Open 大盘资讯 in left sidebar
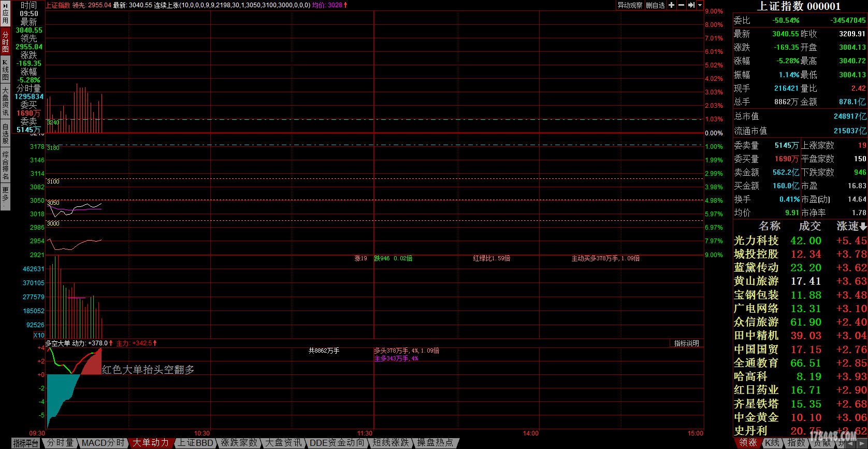The width and height of the screenshot is (868, 449). pyautogui.click(x=5, y=102)
